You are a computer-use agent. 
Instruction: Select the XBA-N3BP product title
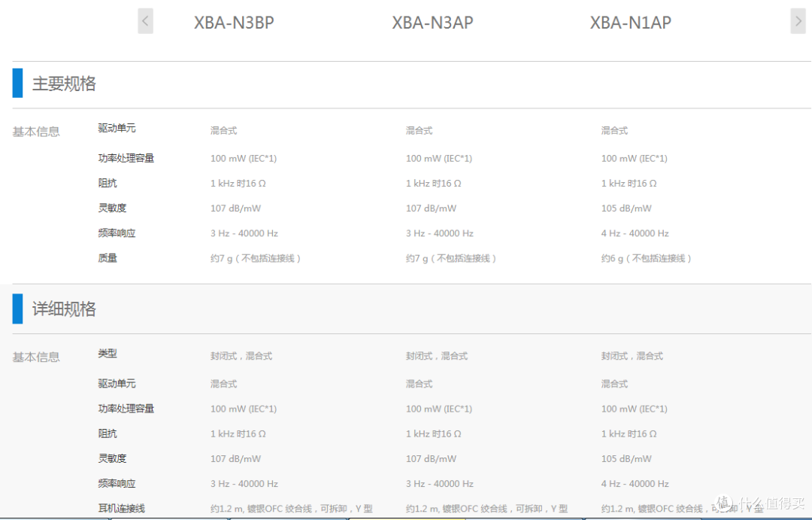pyautogui.click(x=234, y=23)
